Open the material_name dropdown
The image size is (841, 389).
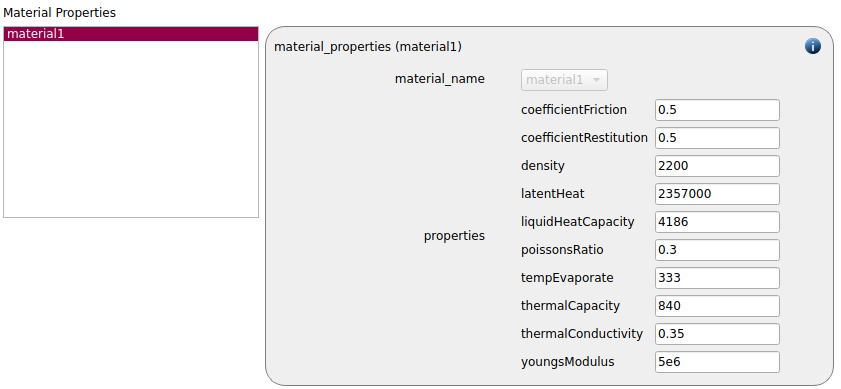(564, 80)
